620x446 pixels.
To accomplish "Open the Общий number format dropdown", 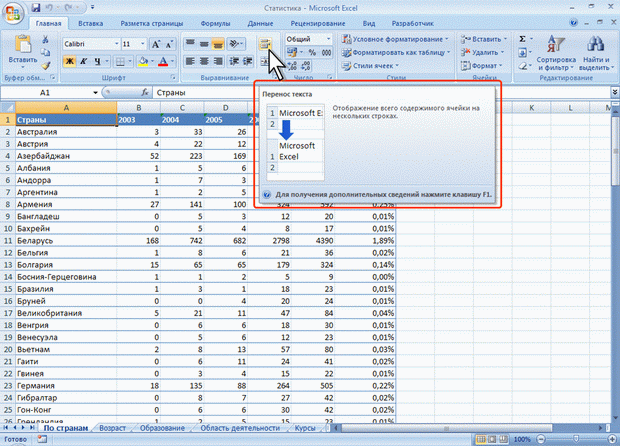I will point(328,39).
